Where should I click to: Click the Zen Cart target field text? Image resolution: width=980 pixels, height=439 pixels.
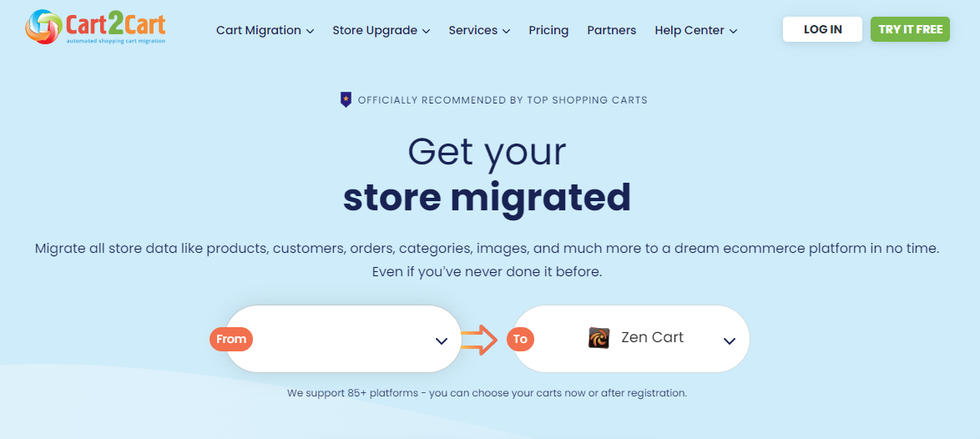pos(653,338)
